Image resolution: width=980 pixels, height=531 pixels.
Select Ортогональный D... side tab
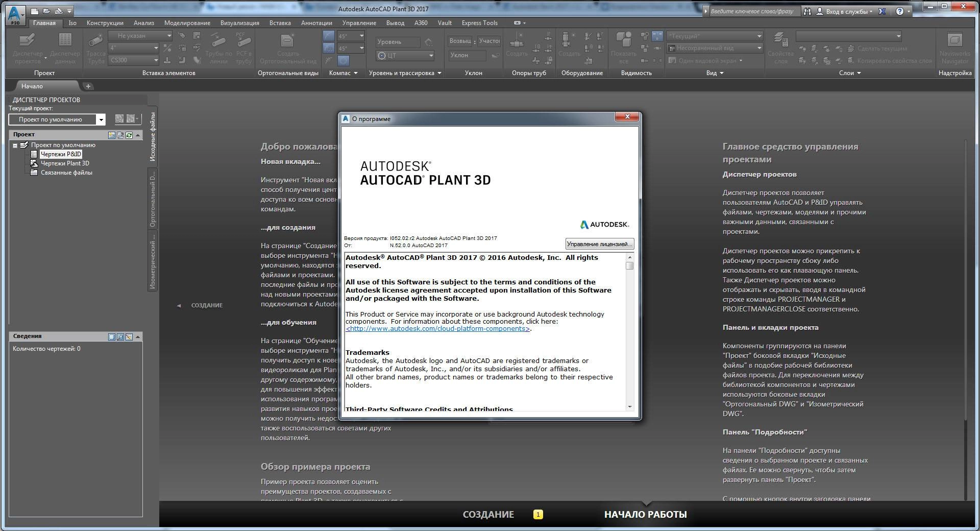[152, 199]
